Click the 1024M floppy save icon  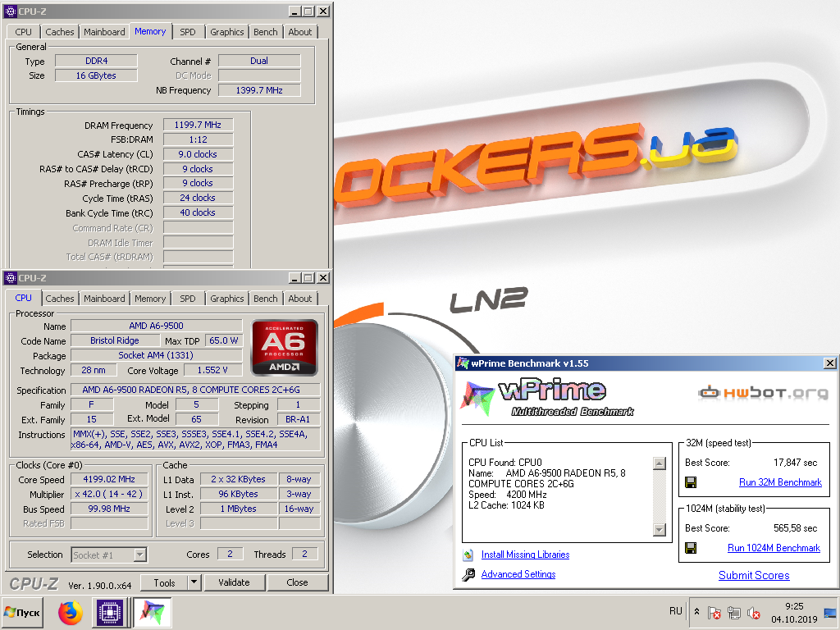pyautogui.click(x=691, y=548)
